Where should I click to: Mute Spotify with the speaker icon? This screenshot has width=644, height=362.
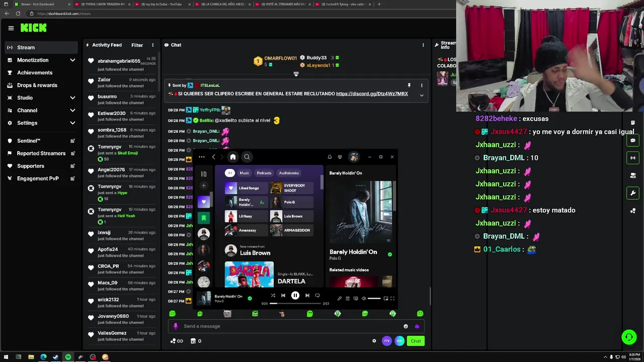click(x=364, y=299)
